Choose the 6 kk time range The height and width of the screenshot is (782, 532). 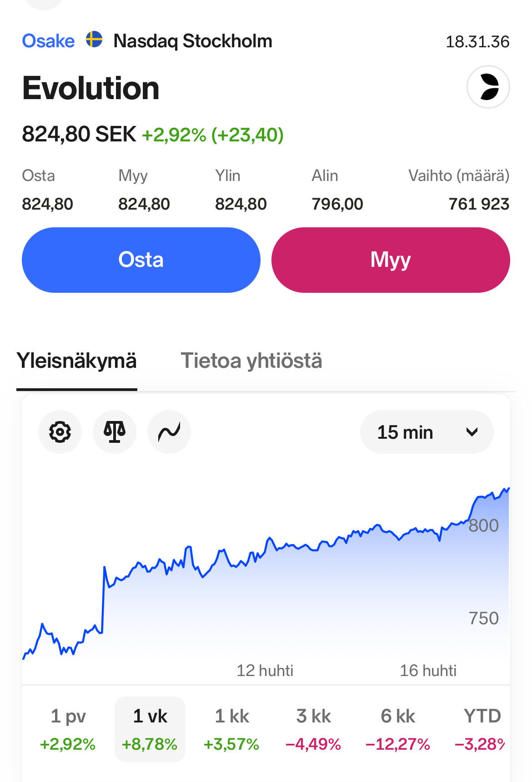point(398,729)
